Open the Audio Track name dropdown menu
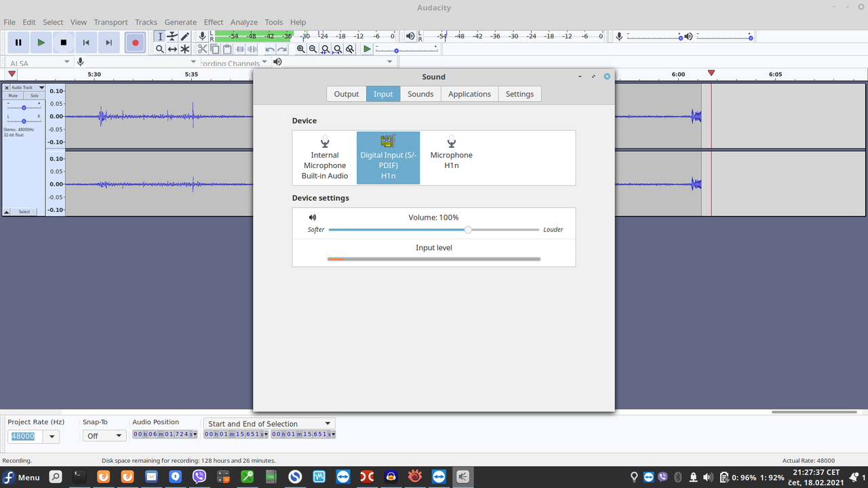The width and height of the screenshot is (868, 488). coord(28,87)
